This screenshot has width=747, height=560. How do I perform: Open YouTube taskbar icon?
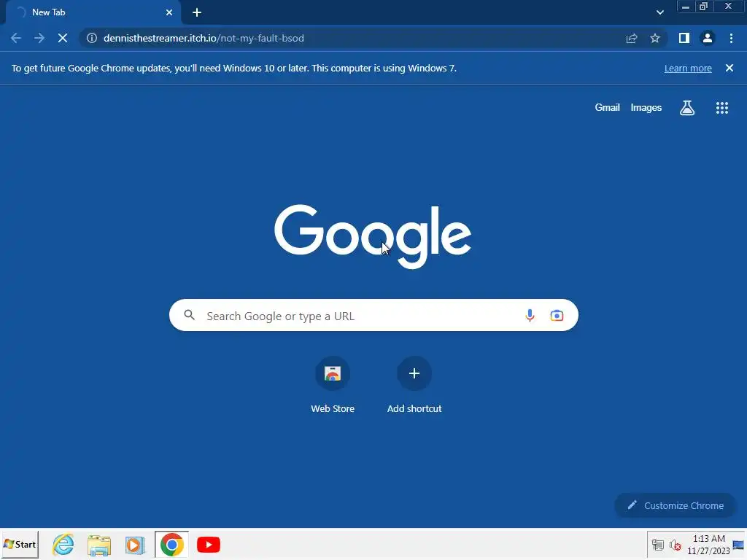pyautogui.click(x=208, y=544)
